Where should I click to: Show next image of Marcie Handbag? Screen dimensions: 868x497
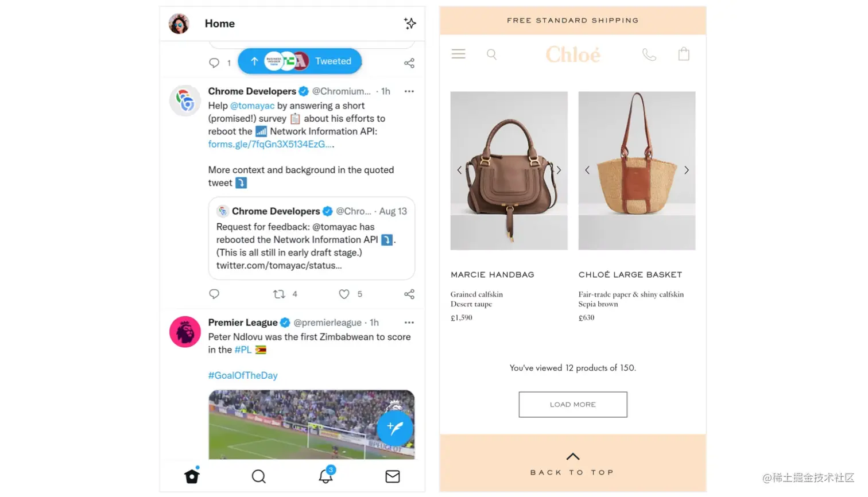pos(559,170)
